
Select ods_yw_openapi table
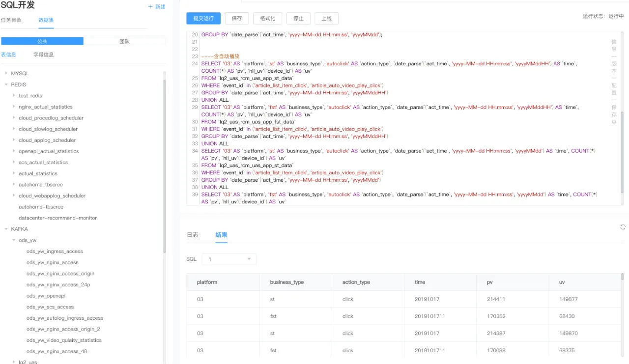coord(46,296)
